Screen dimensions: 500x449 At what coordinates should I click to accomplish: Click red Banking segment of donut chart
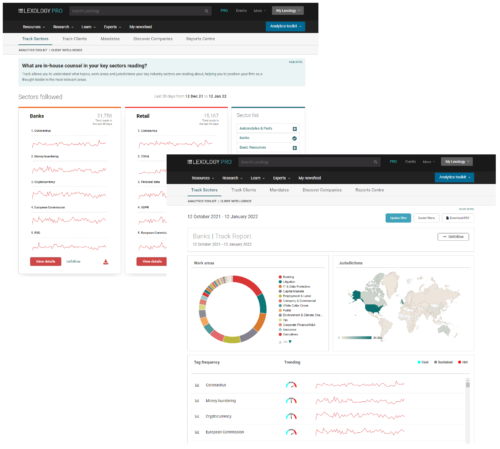click(249, 283)
